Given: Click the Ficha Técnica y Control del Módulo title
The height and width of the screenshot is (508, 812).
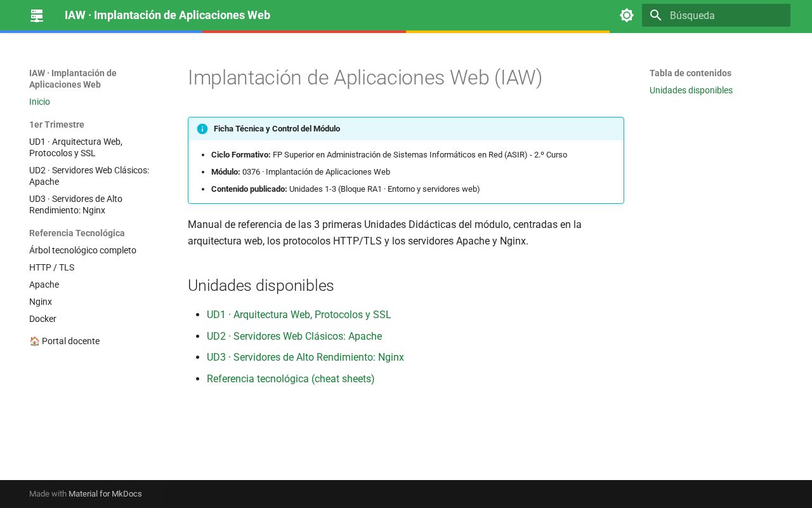Looking at the screenshot, I should coord(277,129).
